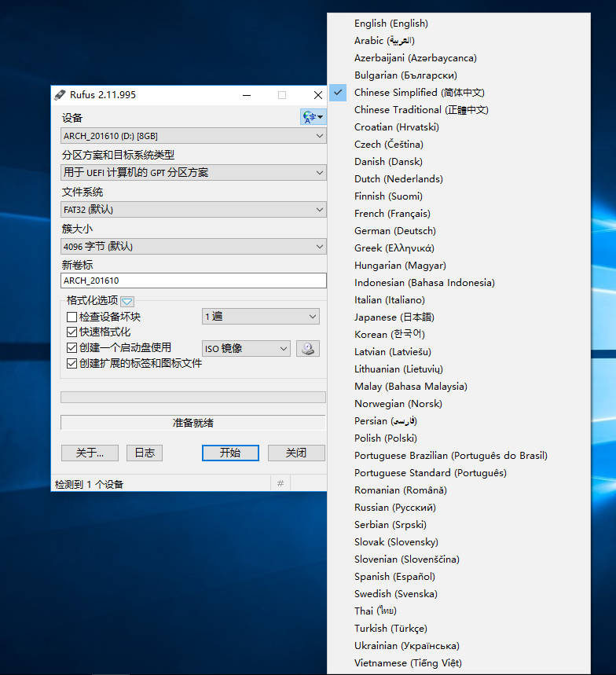Select Thai language
616x675 pixels.
pyautogui.click(x=459, y=611)
